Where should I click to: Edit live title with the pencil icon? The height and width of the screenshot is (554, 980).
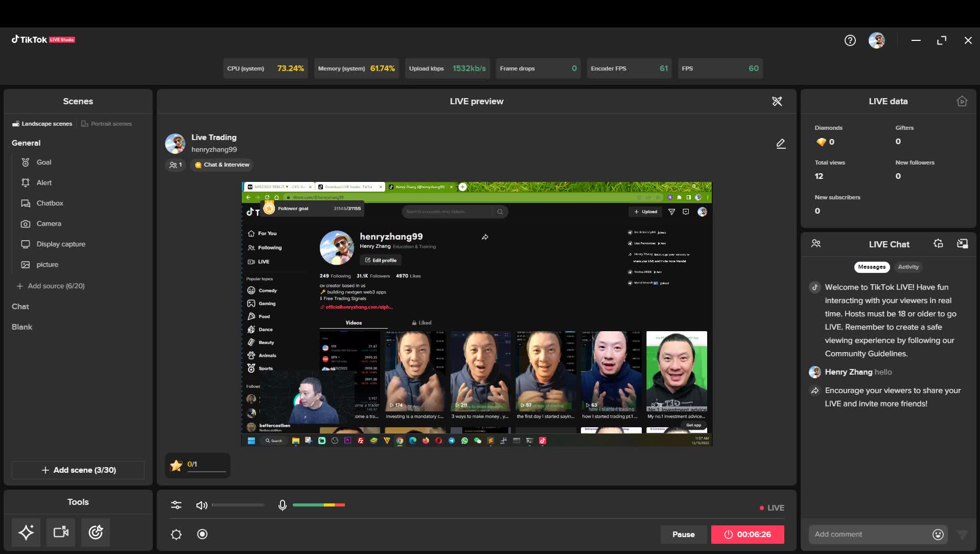(781, 144)
